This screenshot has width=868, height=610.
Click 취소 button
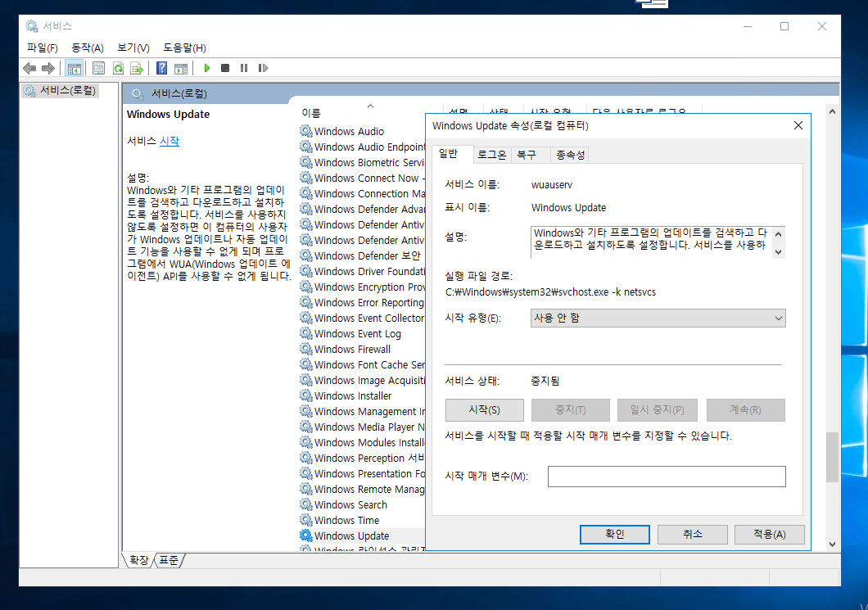tap(693, 534)
